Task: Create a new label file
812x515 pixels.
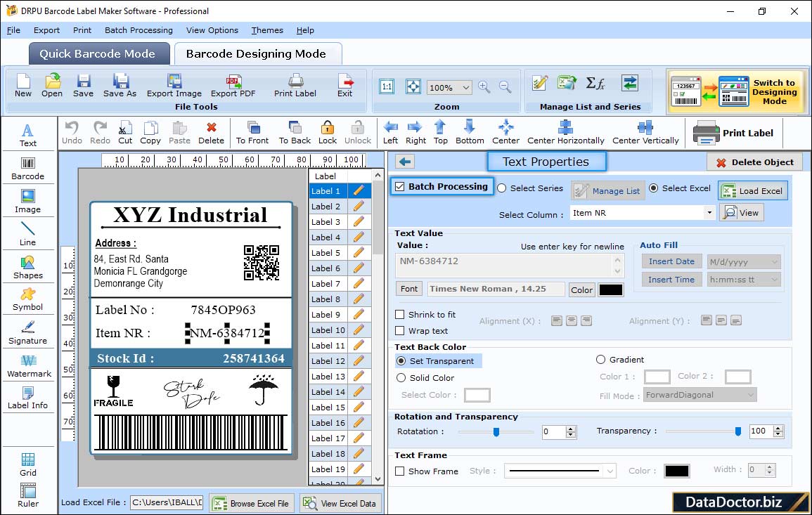Action: 23,86
